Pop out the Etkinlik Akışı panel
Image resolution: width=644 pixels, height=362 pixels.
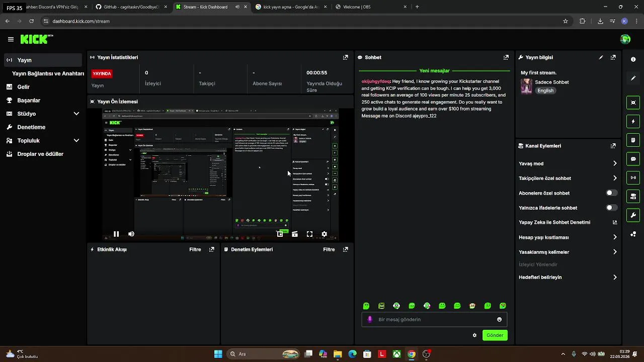[x=211, y=249]
